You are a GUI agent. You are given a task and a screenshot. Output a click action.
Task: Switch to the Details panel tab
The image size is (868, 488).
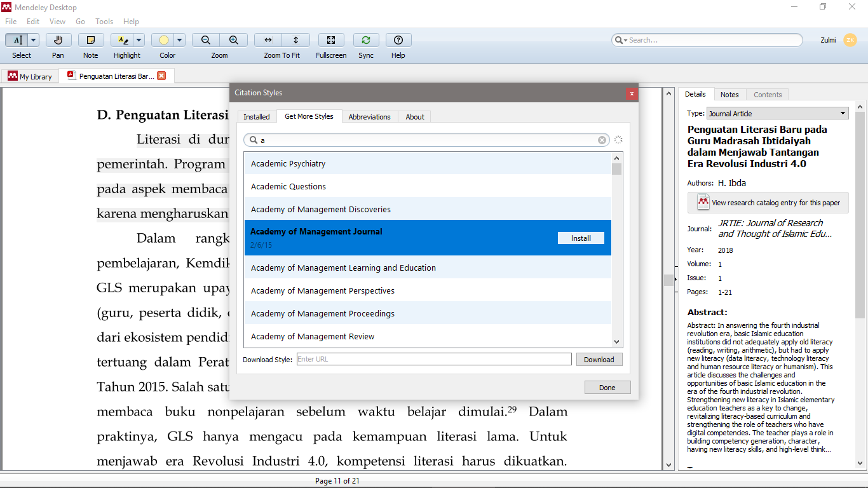tap(695, 94)
